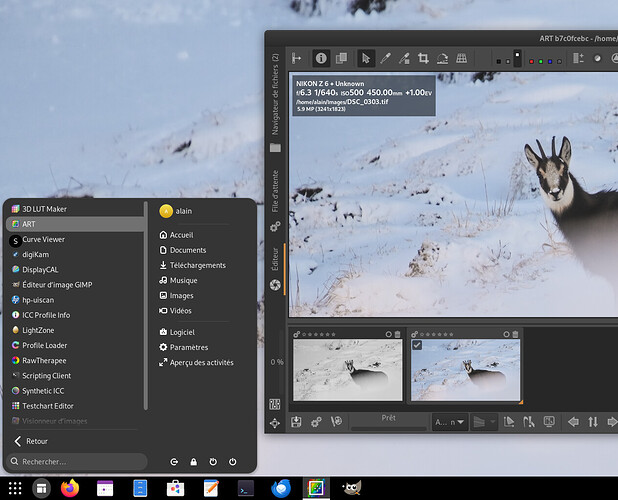
Task: Launch 3D LUT Maker
Action: [75, 209]
